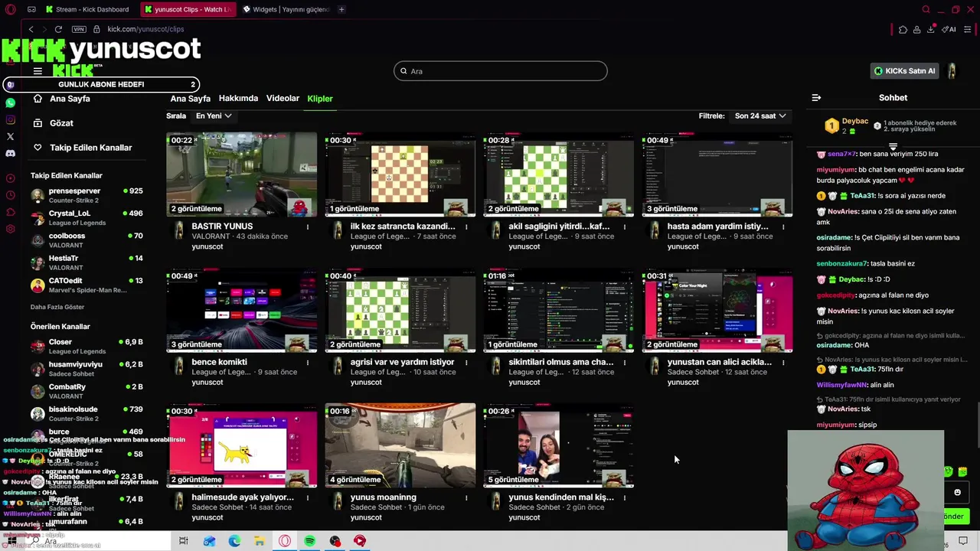The height and width of the screenshot is (551, 980).
Task: Play the yunustan can alici acikla clip thumbnail
Action: (717, 310)
